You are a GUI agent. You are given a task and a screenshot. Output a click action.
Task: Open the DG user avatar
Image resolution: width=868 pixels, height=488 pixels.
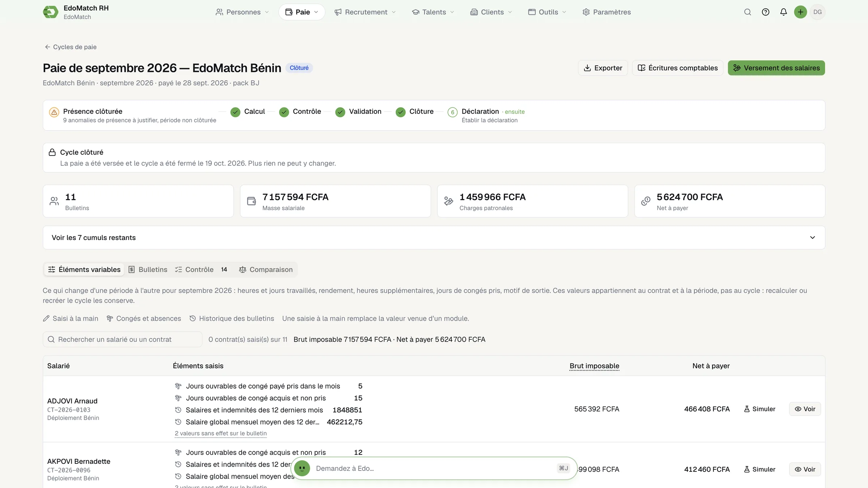click(817, 12)
